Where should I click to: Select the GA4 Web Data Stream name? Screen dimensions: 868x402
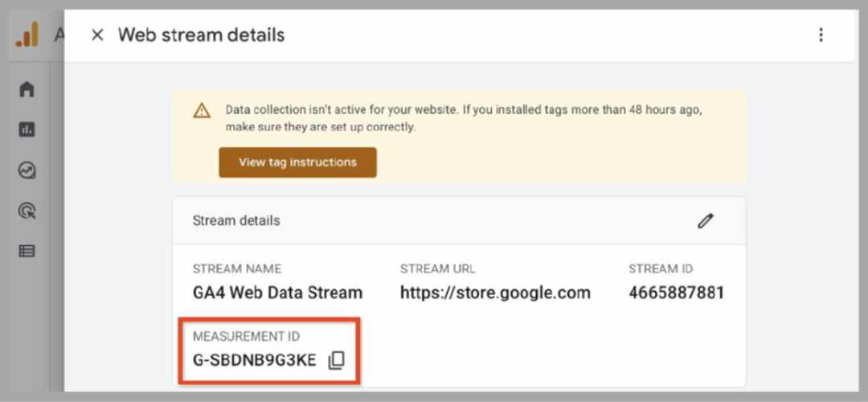point(278,293)
